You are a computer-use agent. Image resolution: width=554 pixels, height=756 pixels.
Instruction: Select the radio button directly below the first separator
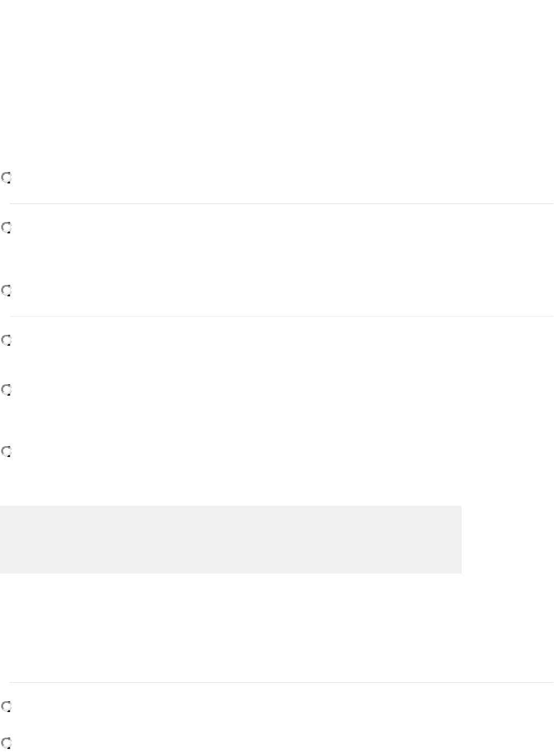7,228
